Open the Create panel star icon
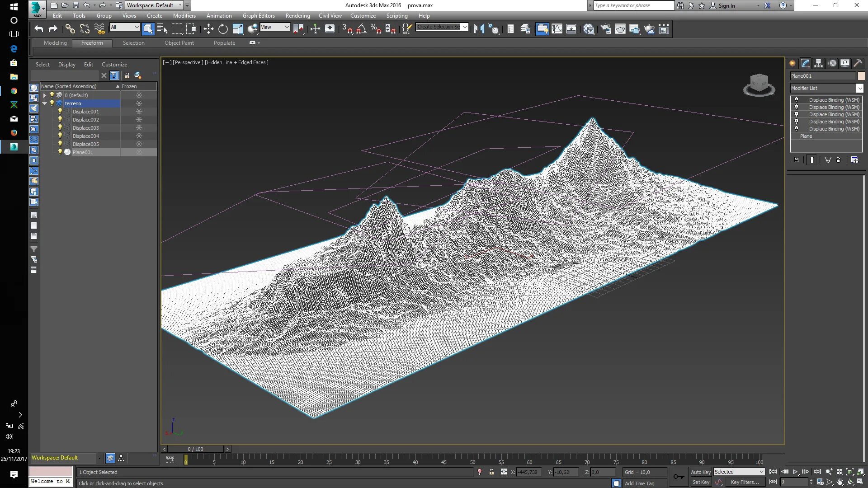 pos(793,63)
